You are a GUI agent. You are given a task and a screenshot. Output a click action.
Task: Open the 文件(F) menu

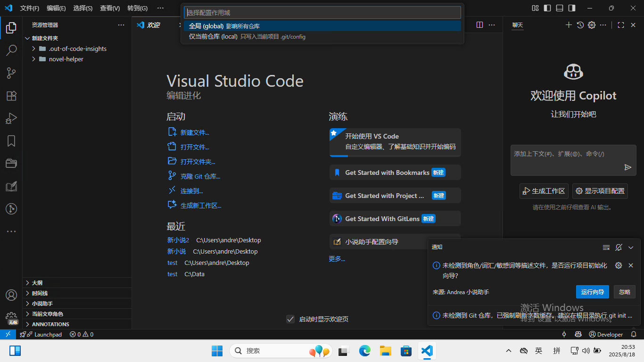click(x=30, y=8)
